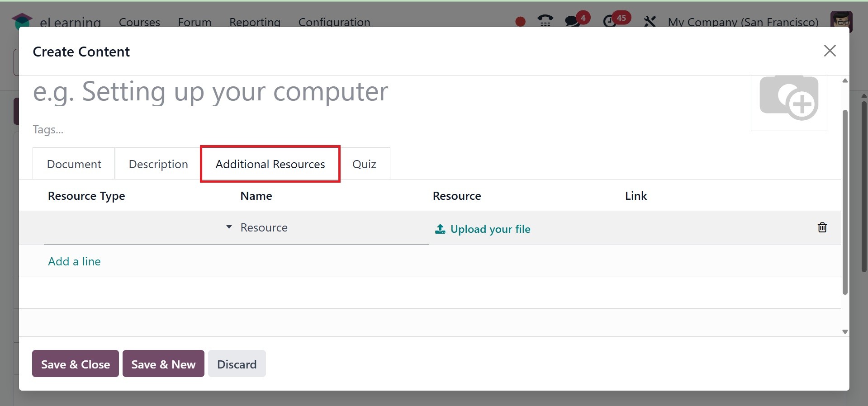Viewport: 868px width, 406px height.
Task: Open activities clock icon with 45 badge
Action: click(616, 20)
